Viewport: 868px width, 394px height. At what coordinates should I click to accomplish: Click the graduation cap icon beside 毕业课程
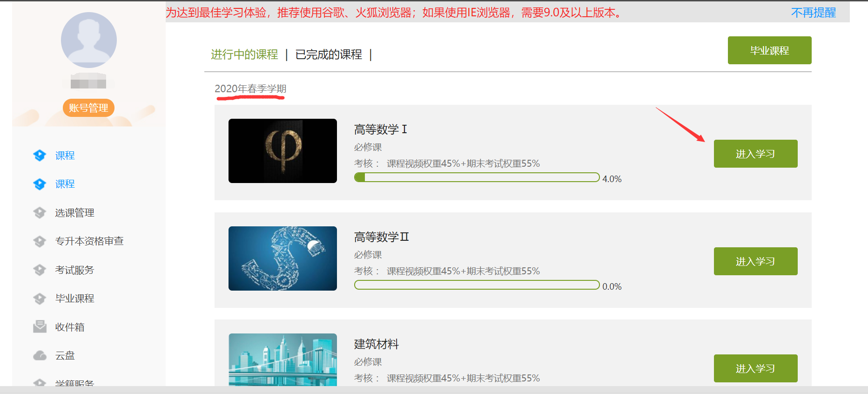tap(40, 299)
